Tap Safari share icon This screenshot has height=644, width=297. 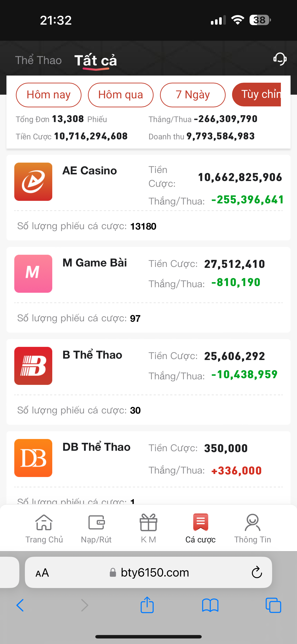point(147,605)
